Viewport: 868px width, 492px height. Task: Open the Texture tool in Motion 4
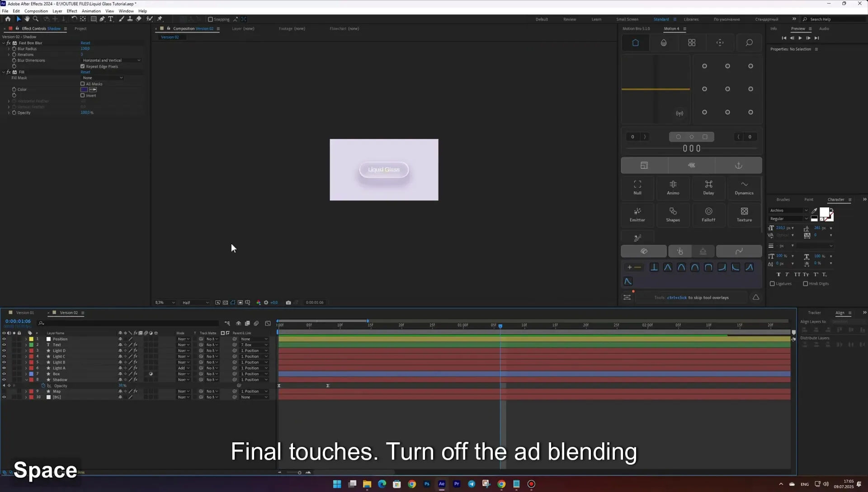744,215
